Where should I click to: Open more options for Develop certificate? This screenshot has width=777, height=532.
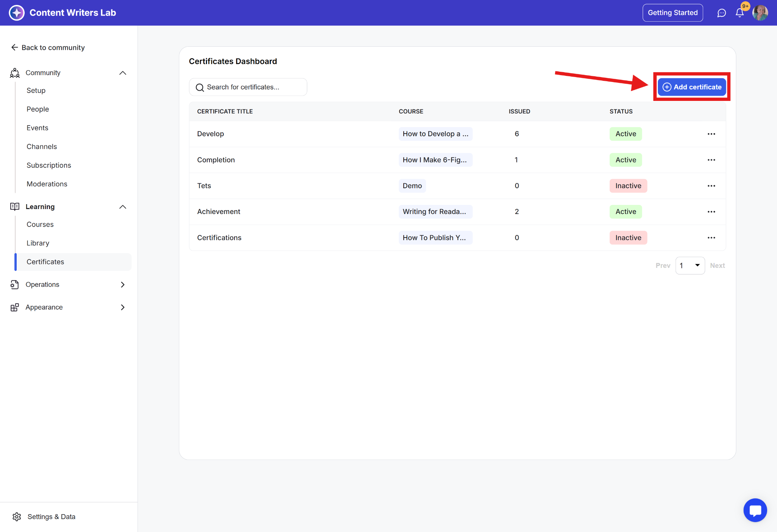coord(711,134)
